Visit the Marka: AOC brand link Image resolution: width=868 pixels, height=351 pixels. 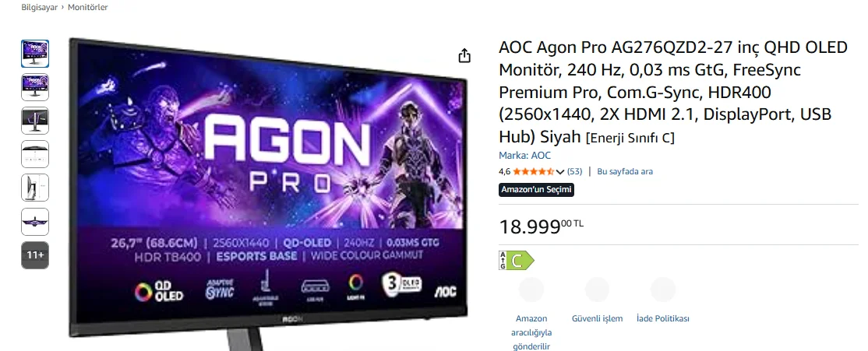click(x=525, y=156)
